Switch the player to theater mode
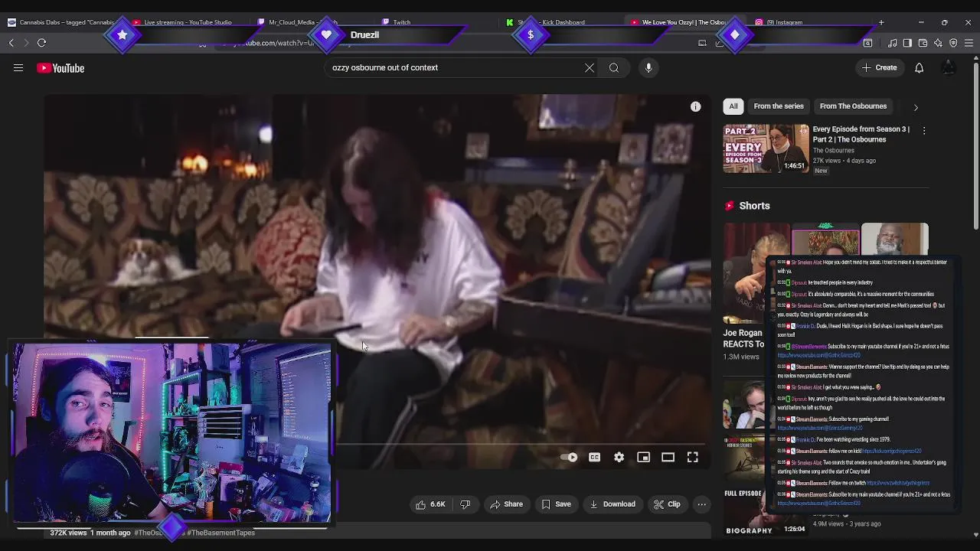The width and height of the screenshot is (980, 551). (668, 458)
